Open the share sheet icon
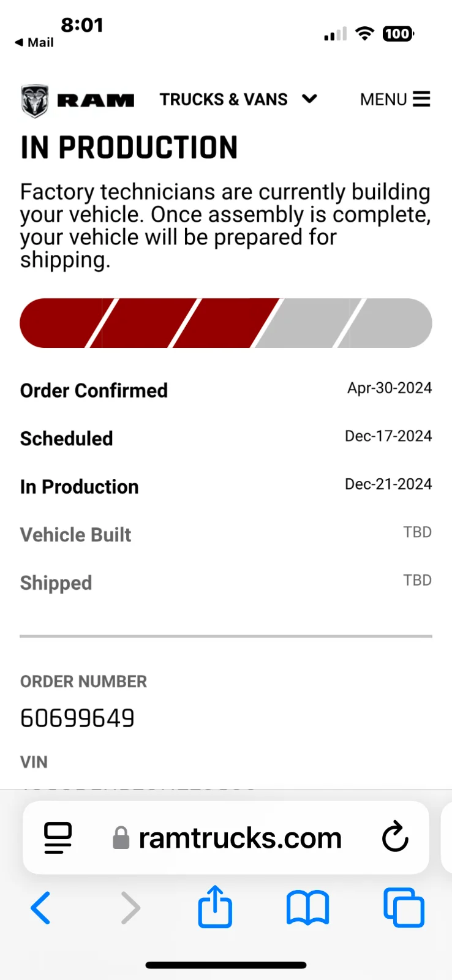The width and height of the screenshot is (452, 980). pyautogui.click(x=215, y=906)
